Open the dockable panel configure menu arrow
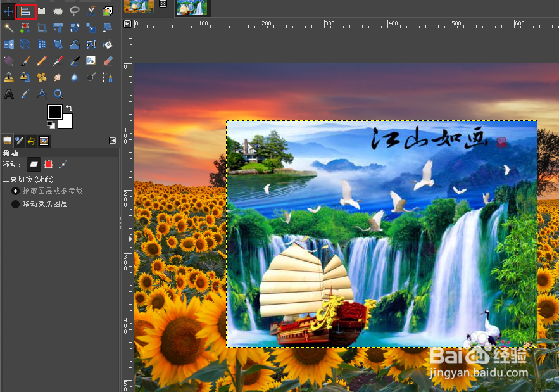The width and height of the screenshot is (559, 392). pos(113,141)
